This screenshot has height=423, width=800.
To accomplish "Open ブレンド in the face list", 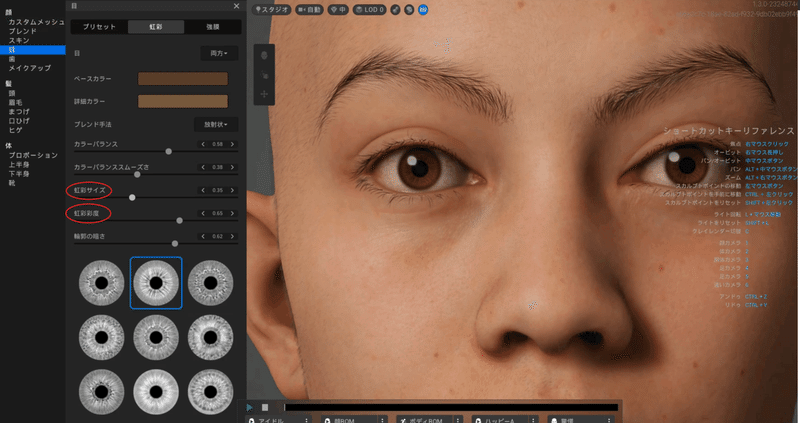I will (22, 31).
